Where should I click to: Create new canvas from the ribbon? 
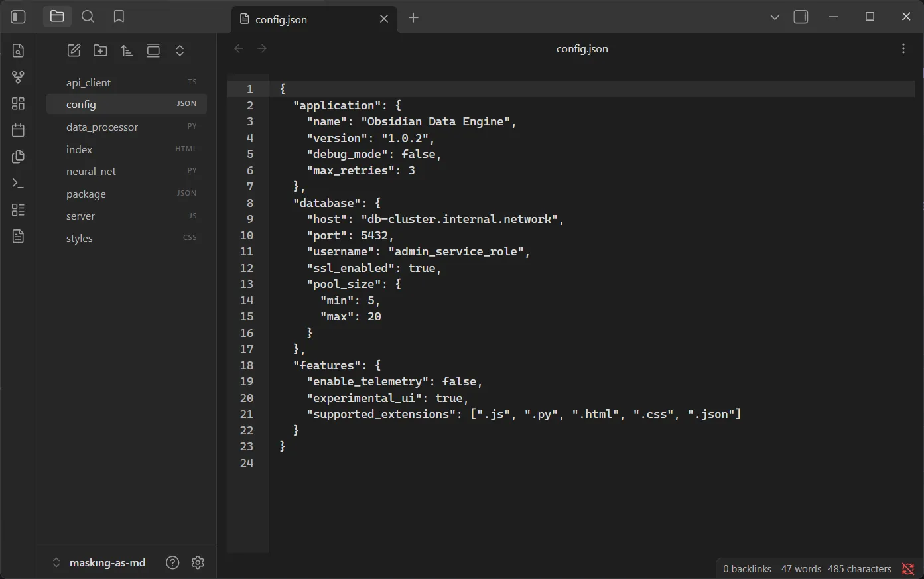point(18,103)
